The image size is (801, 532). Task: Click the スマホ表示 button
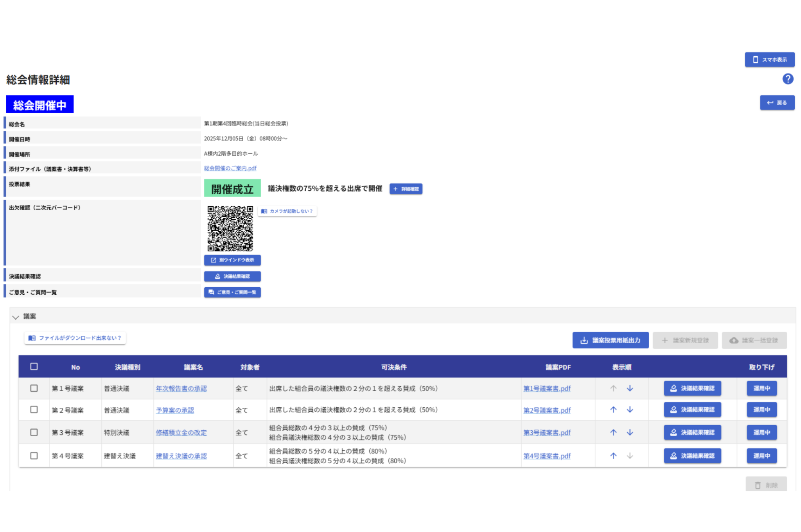click(x=769, y=59)
